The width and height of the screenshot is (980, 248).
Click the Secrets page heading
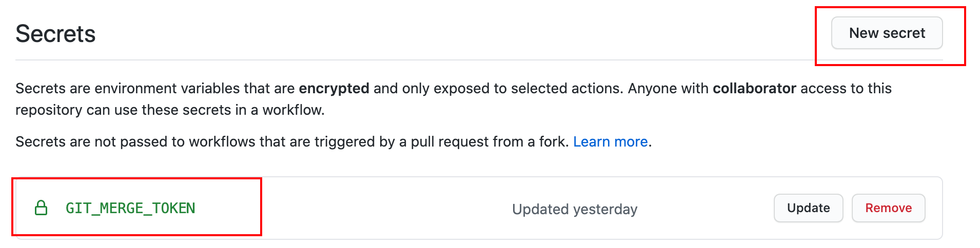[55, 34]
